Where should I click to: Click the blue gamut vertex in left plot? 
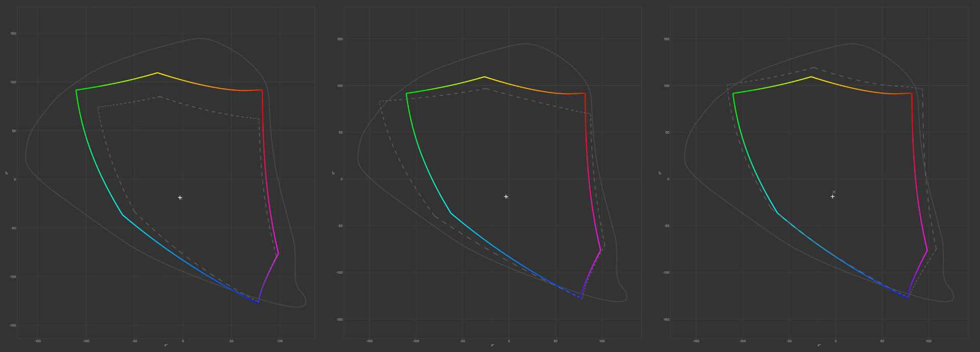coord(258,303)
